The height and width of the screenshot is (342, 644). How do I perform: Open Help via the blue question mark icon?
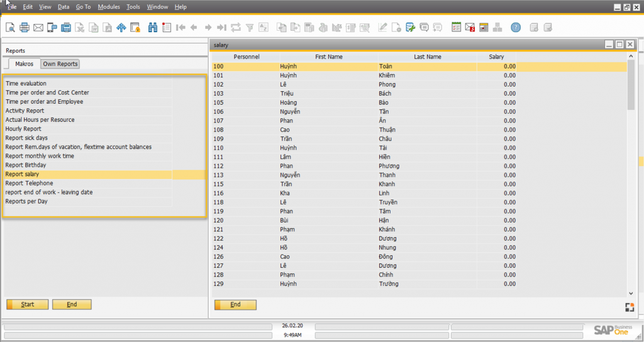(516, 28)
